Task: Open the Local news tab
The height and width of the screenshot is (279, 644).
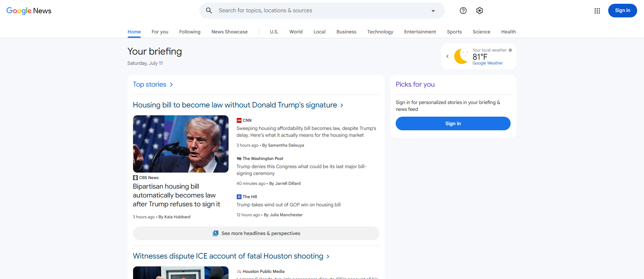Action: tap(320, 32)
